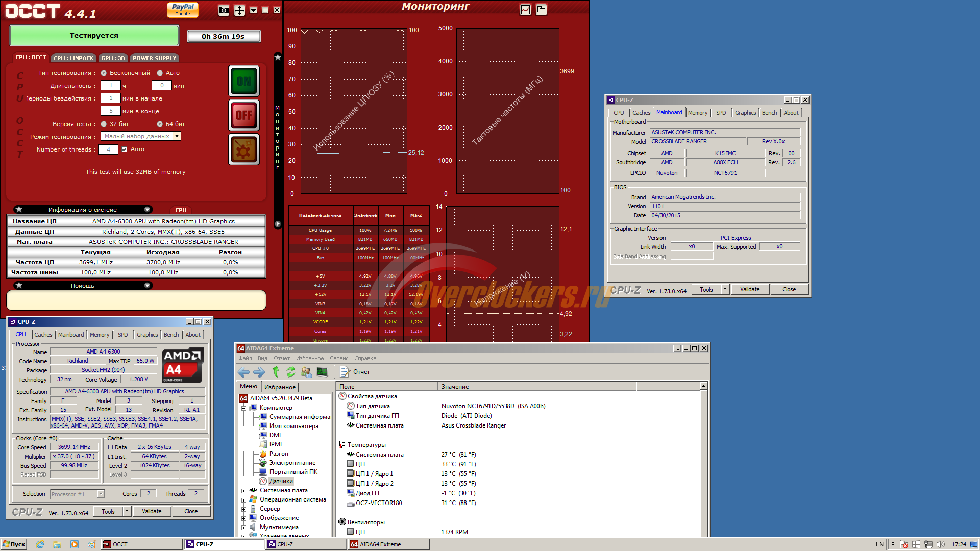Select the Бесконечный test type radio
The image size is (980, 551).
coord(104,73)
